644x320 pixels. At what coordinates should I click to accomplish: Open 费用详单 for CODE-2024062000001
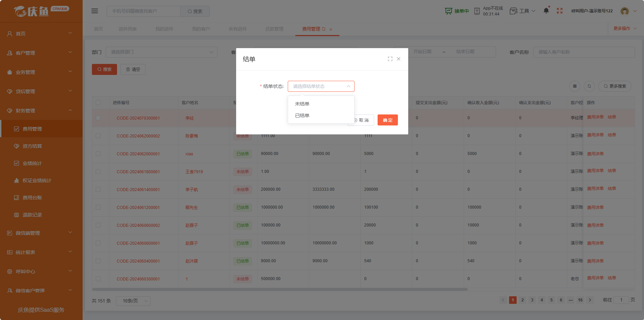coord(595,154)
